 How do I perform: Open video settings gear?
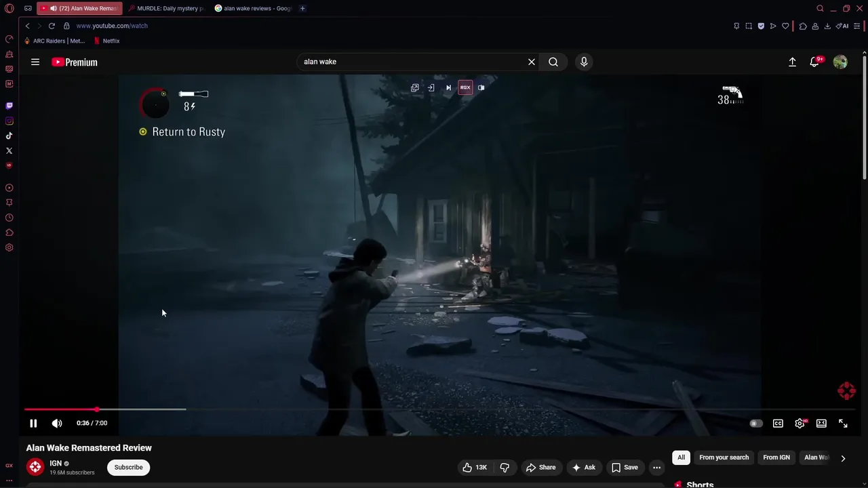800,424
